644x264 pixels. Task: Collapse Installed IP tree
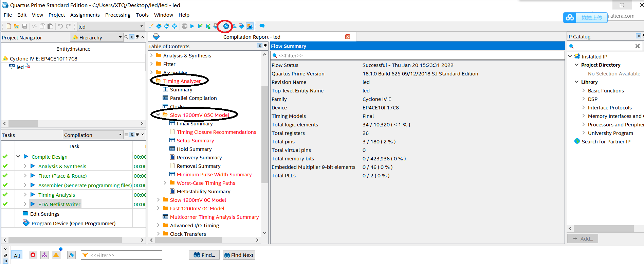point(570,56)
